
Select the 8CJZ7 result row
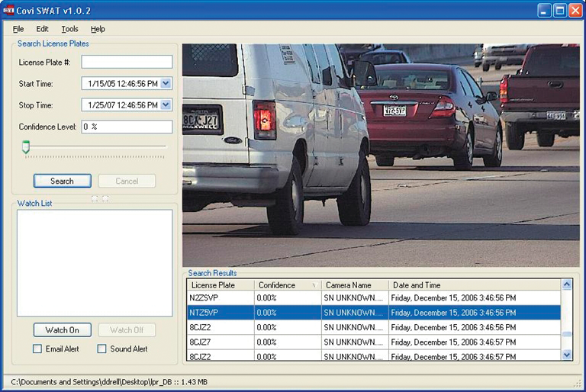(x=374, y=342)
